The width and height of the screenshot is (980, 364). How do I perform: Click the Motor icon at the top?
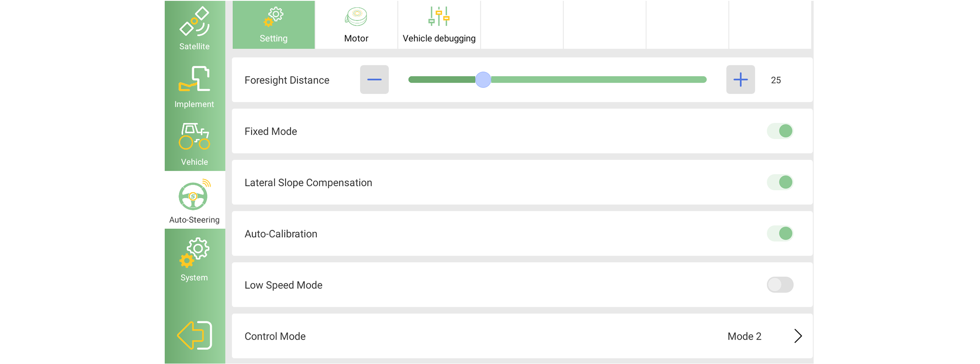point(356,17)
